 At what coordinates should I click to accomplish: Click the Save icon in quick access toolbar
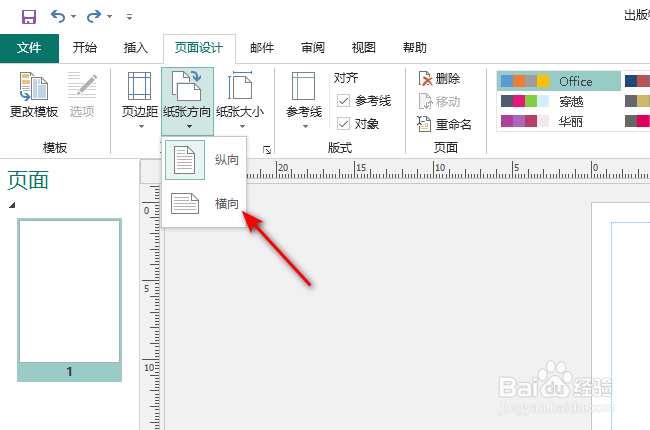coord(29,17)
